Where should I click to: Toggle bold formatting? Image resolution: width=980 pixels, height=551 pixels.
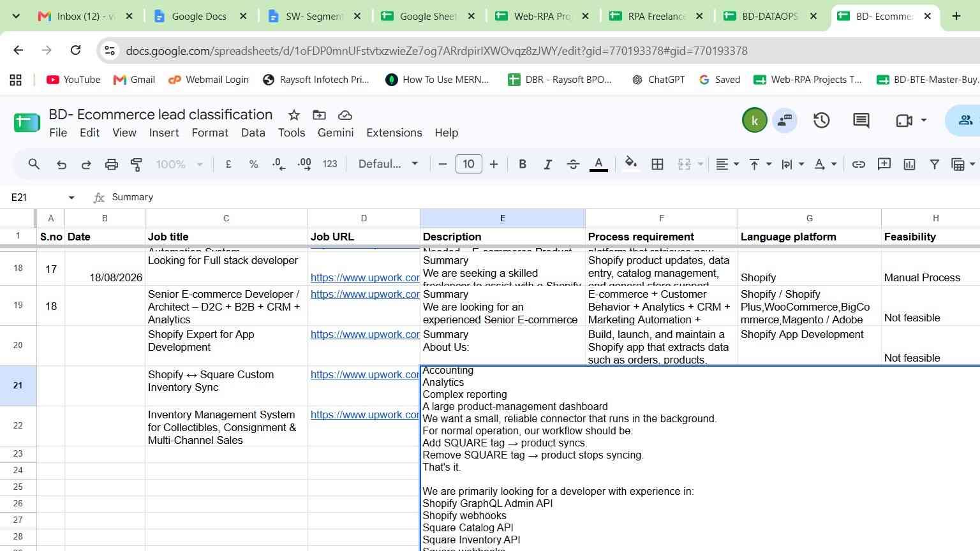523,165
